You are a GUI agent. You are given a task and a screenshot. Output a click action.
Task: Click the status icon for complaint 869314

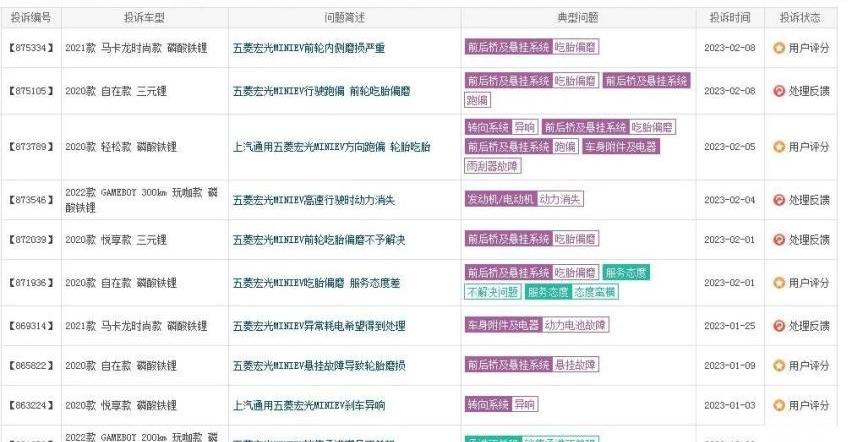pos(779,326)
